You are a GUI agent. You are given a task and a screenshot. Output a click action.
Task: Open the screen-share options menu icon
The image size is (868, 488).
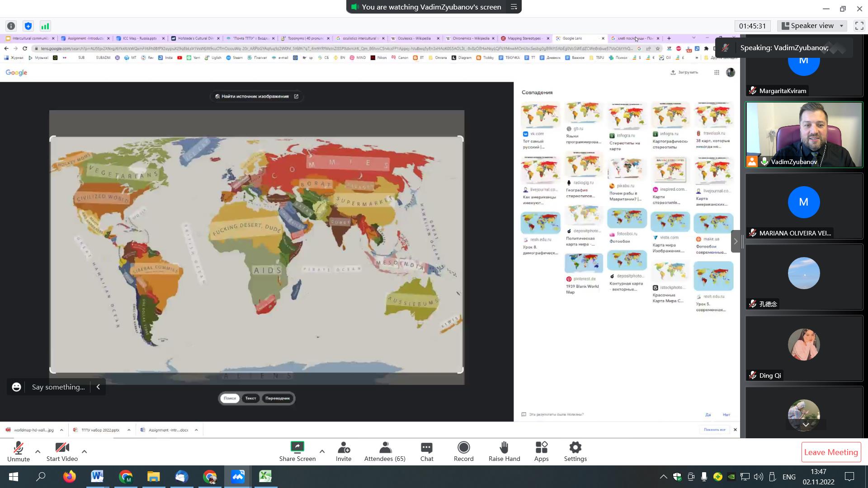514,7
